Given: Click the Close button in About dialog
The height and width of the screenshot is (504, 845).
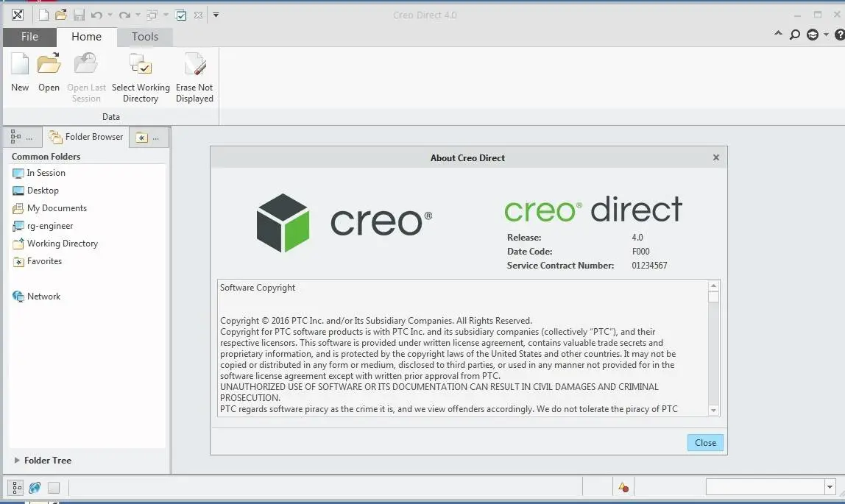Looking at the screenshot, I should [x=705, y=443].
